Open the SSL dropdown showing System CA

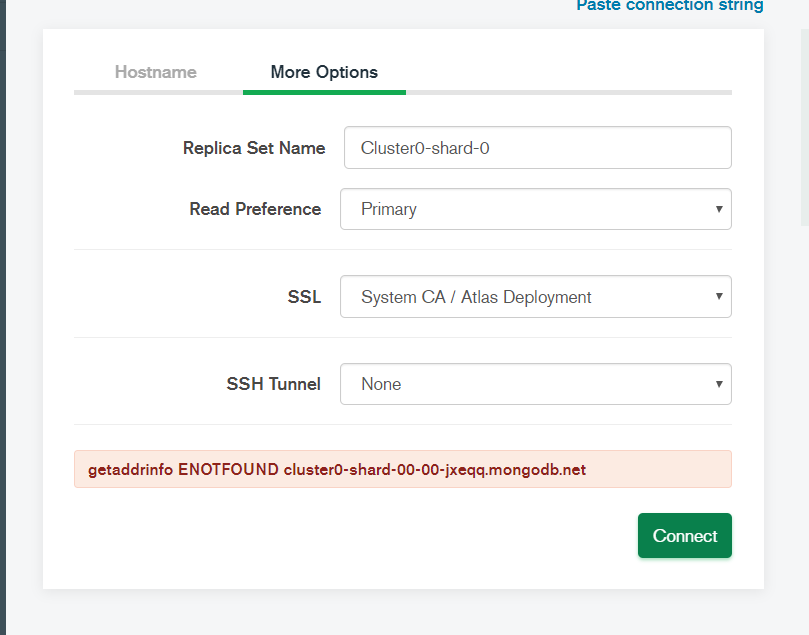pyautogui.click(x=535, y=297)
